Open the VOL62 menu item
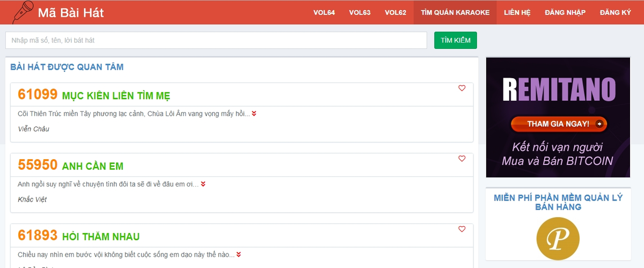The width and height of the screenshot is (644, 268). 396,12
